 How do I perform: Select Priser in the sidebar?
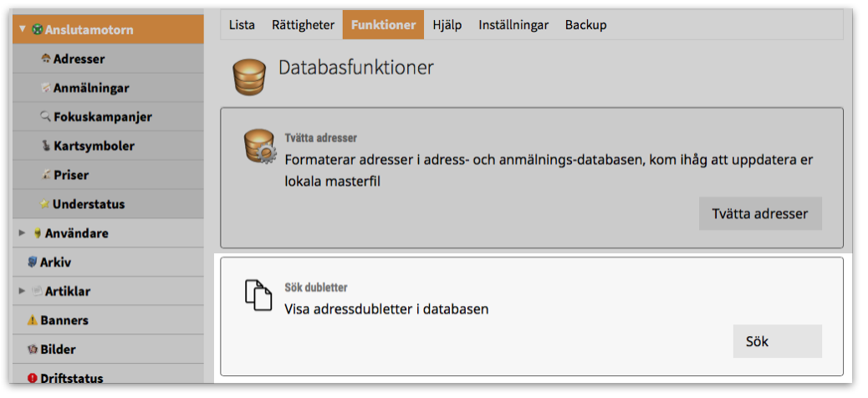(x=70, y=176)
